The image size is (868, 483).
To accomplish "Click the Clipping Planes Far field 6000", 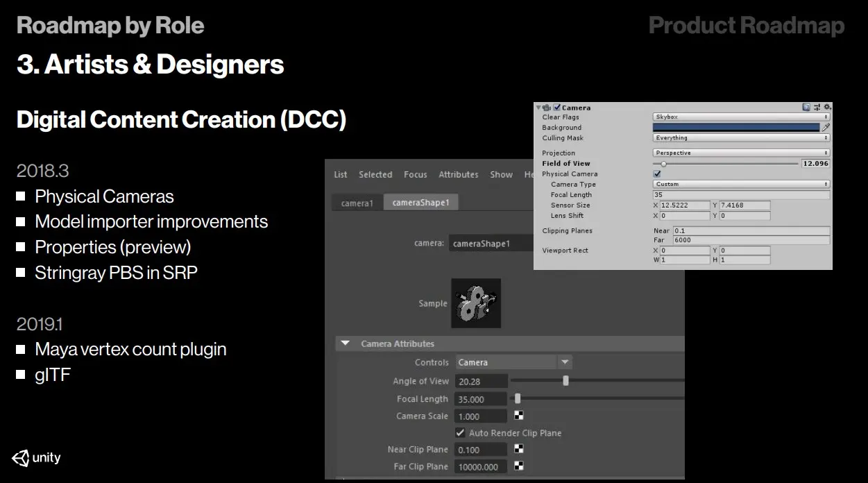I will click(751, 240).
